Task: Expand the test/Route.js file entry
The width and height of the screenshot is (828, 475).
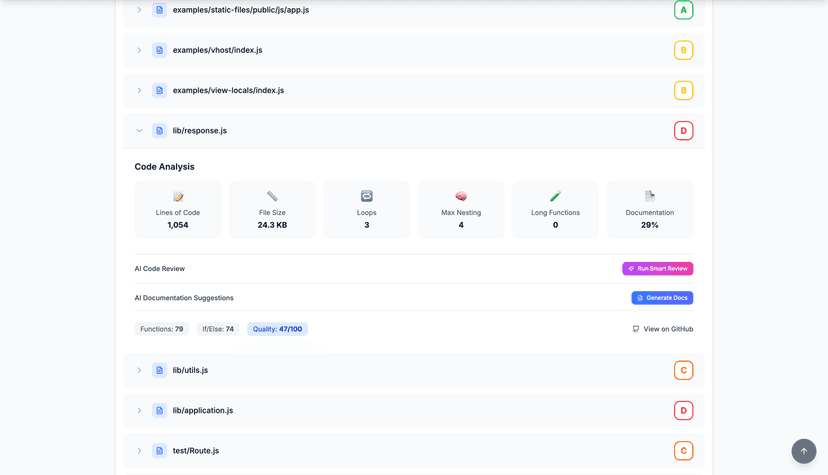Action: click(139, 451)
